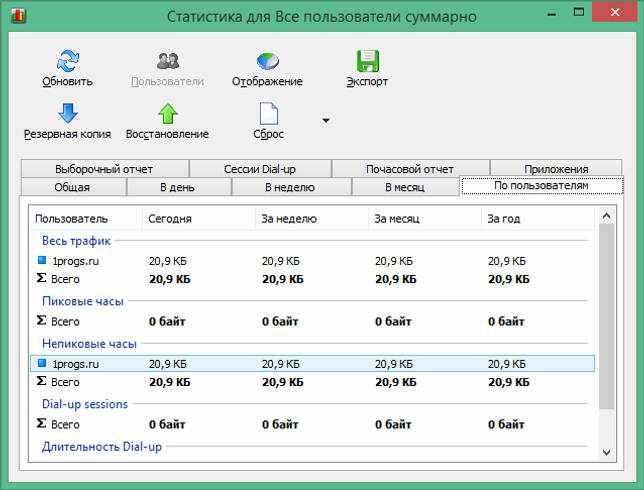Select the Общая tab
644x490 pixels.
tap(72, 187)
